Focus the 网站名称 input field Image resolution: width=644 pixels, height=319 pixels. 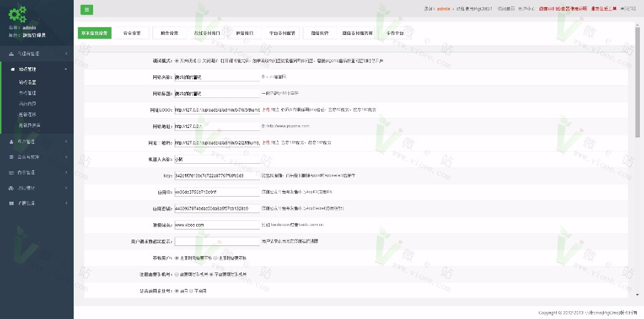(x=218, y=77)
